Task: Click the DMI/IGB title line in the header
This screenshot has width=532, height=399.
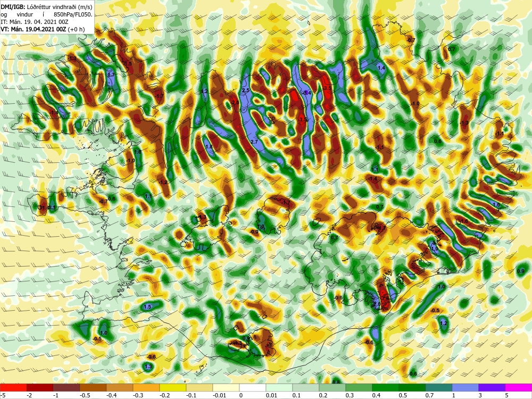Action: 46,7
